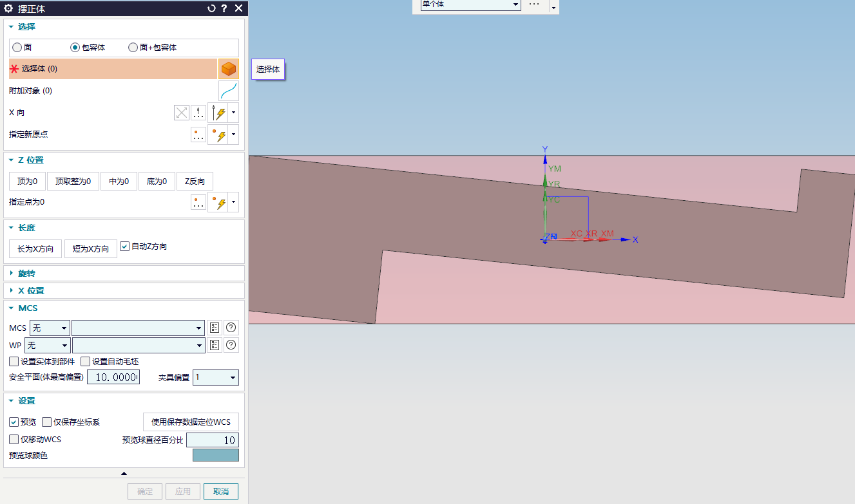855x504 pixels.
Task: Click the collapse dialog arrow at bottom
Action: 124,474
